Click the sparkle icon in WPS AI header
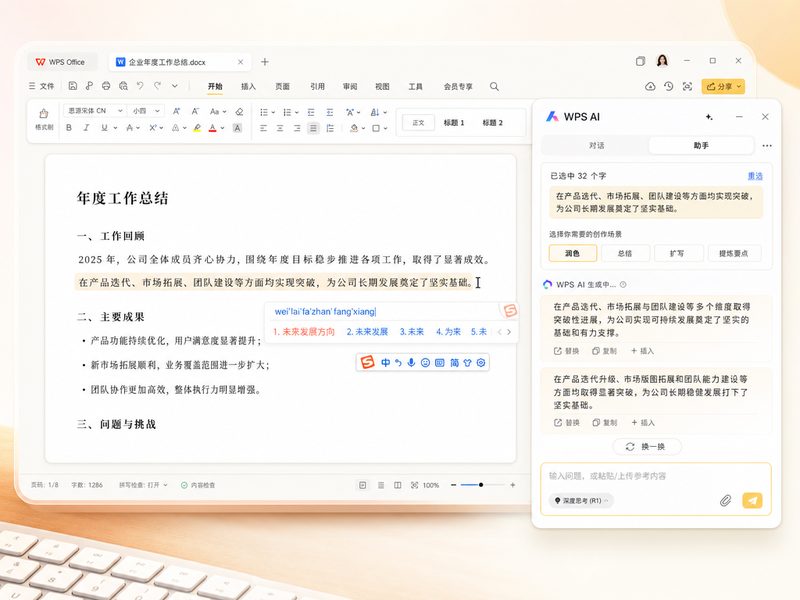 pos(709,117)
